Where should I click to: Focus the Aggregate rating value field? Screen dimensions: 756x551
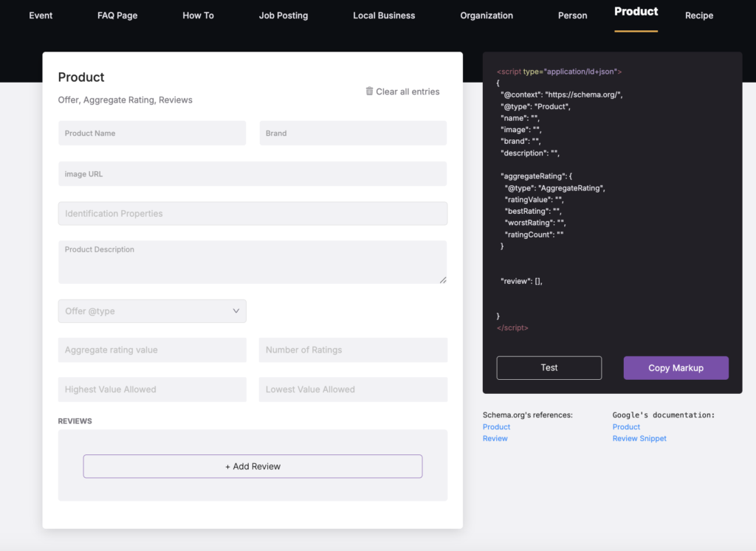coord(152,350)
